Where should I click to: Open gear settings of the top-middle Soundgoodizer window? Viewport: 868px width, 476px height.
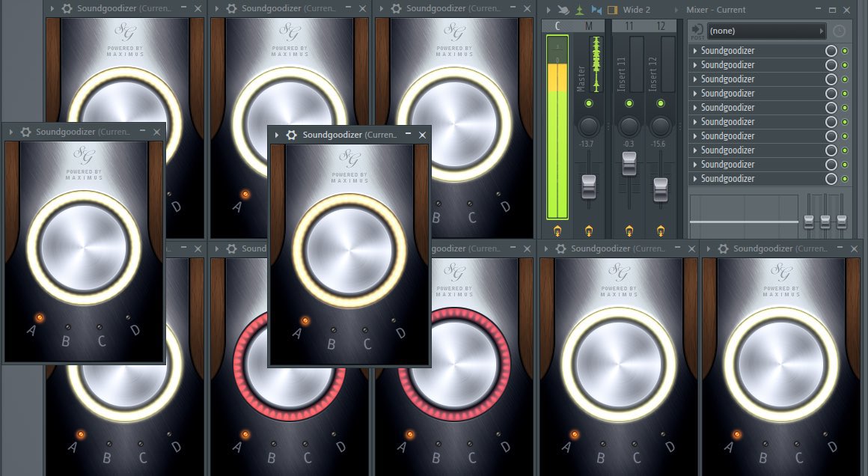click(x=231, y=8)
